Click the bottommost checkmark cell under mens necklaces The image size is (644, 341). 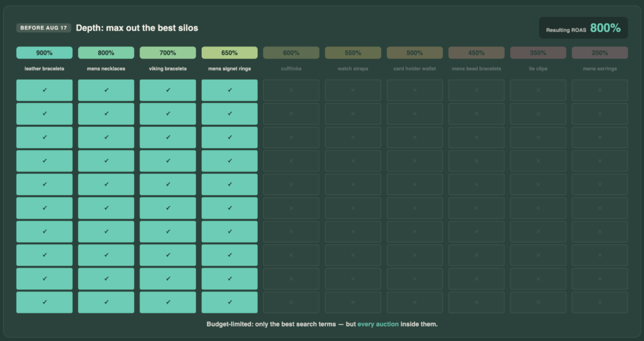coord(106,303)
